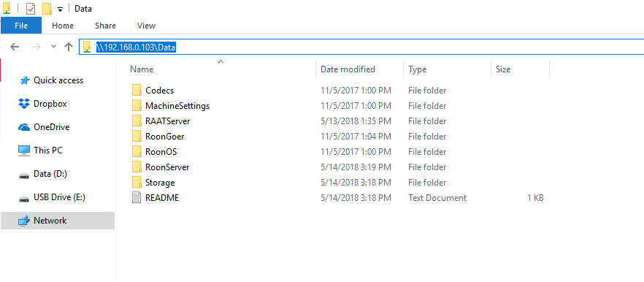Click the 5/13/2018 1:35 PM date cell
This screenshot has height=282, width=644.
[x=356, y=121]
